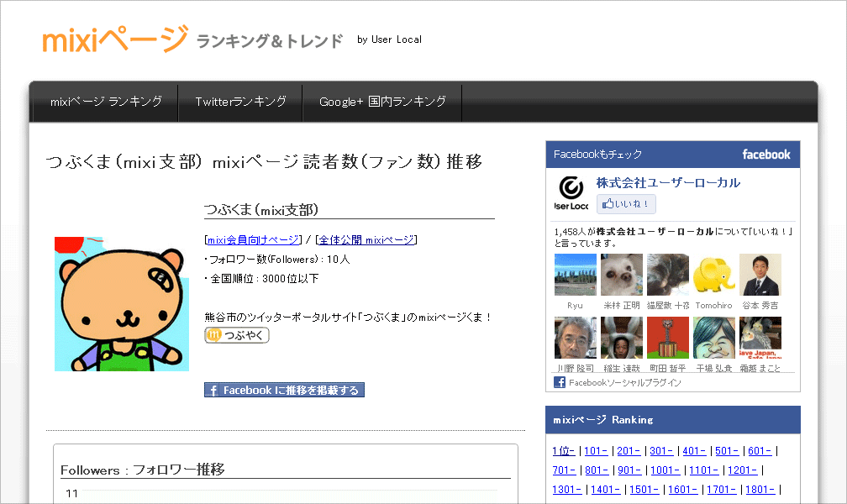Click 稲生 達哉 profile picture

point(622,338)
